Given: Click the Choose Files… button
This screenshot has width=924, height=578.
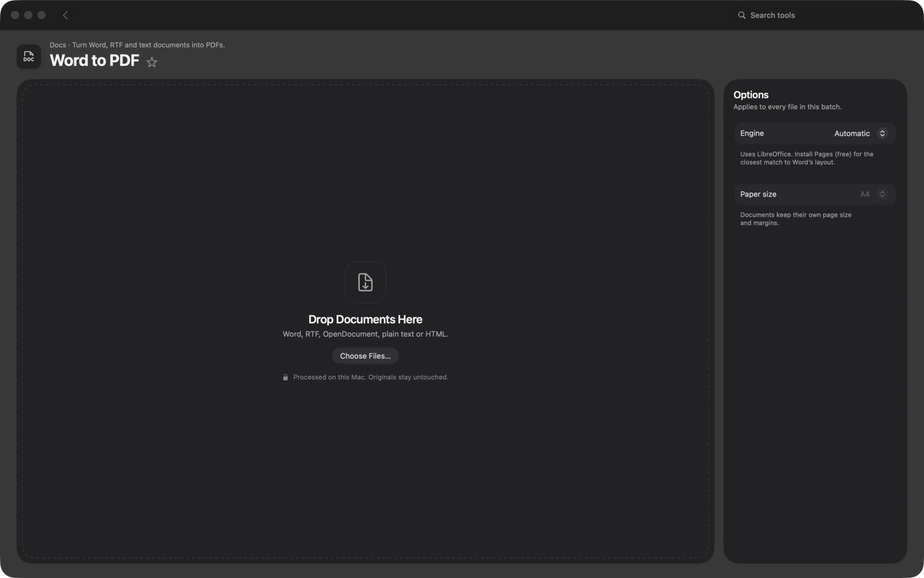Looking at the screenshot, I should tap(366, 356).
